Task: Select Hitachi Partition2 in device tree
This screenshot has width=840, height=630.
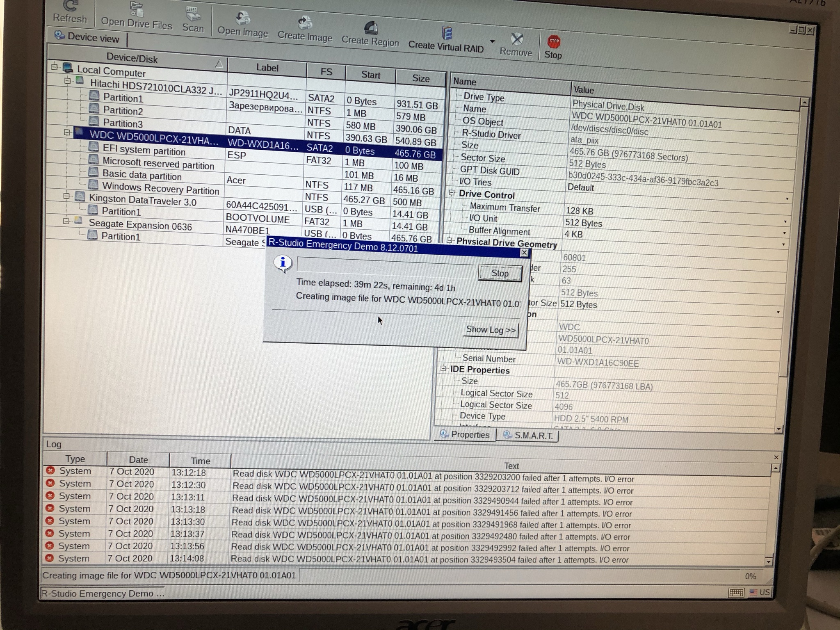Action: pyautogui.click(x=123, y=111)
